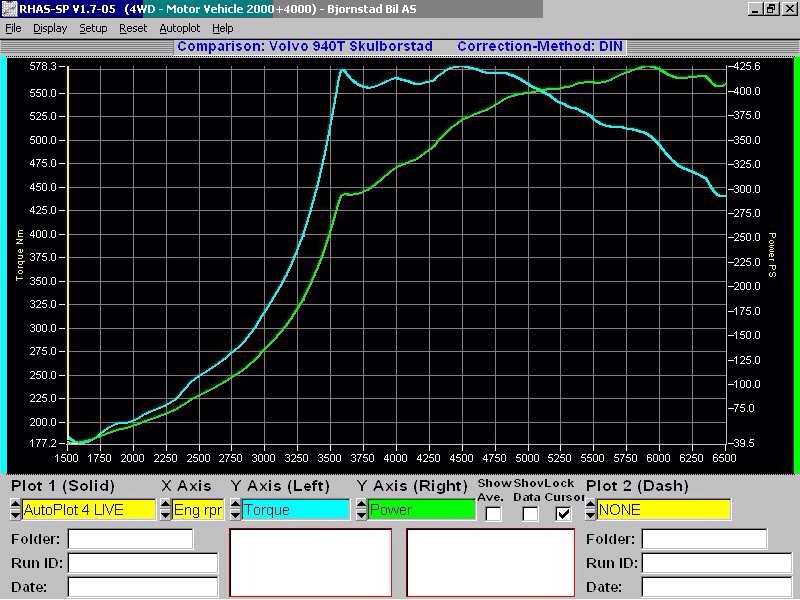Click the yellow cursor line at 1500 rpm
The width and height of the screenshot is (800, 600).
click(68, 255)
